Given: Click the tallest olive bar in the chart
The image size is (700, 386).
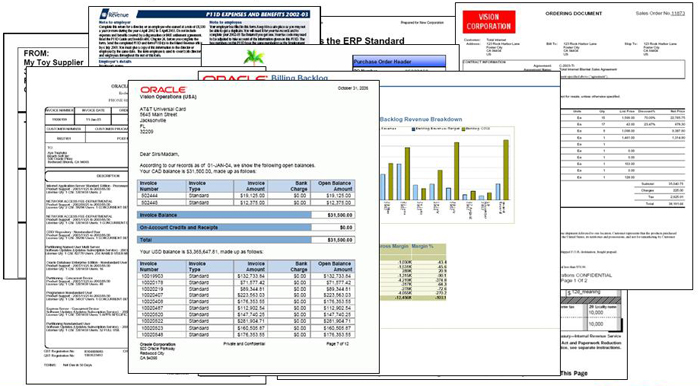Looking at the screenshot, I should coord(506,170).
